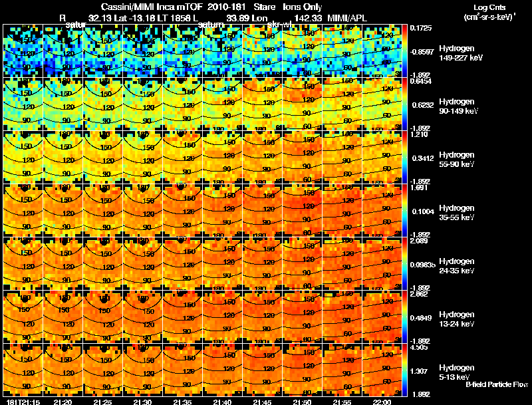The height and width of the screenshot is (405, 532).
Task: Click the '21:35' time axis label
Action: (x=182, y=402)
